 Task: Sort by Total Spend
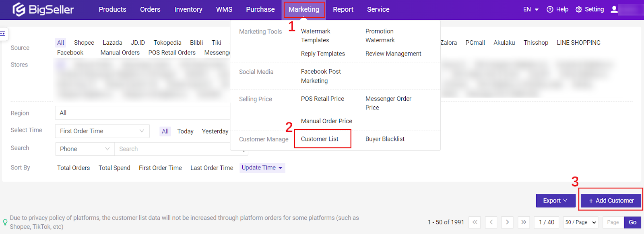tap(114, 168)
